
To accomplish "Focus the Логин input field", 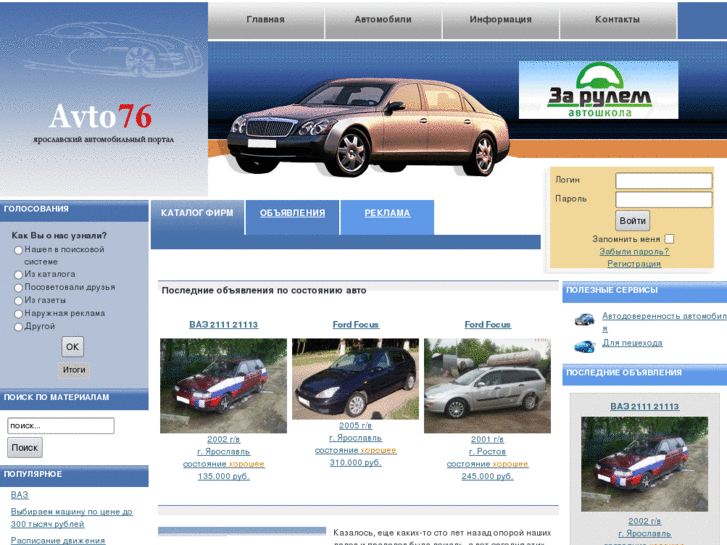I will pos(663,180).
